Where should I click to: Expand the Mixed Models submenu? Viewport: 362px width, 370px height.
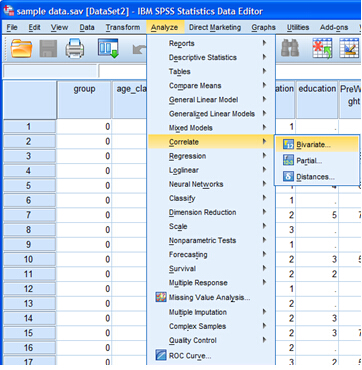coord(211,128)
